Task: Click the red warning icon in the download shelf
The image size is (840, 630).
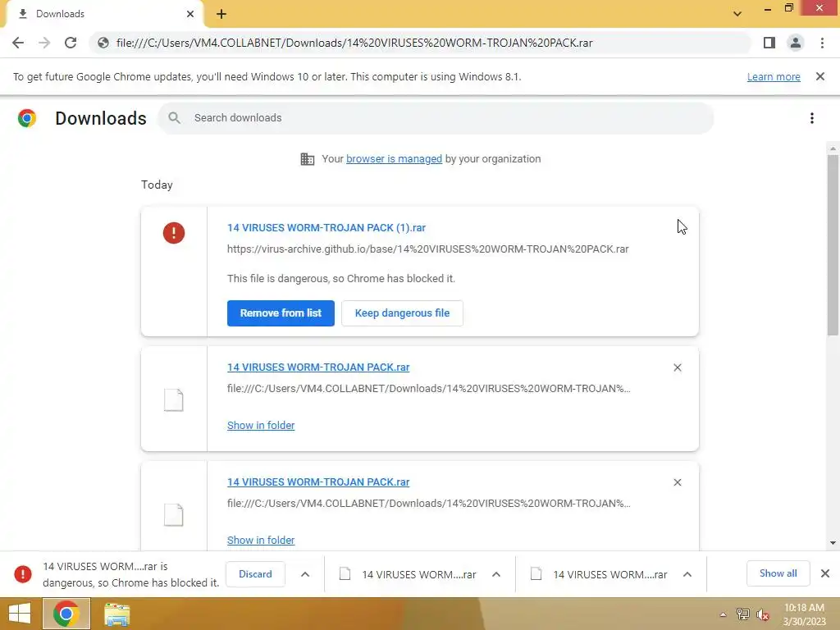Action: coord(22,574)
